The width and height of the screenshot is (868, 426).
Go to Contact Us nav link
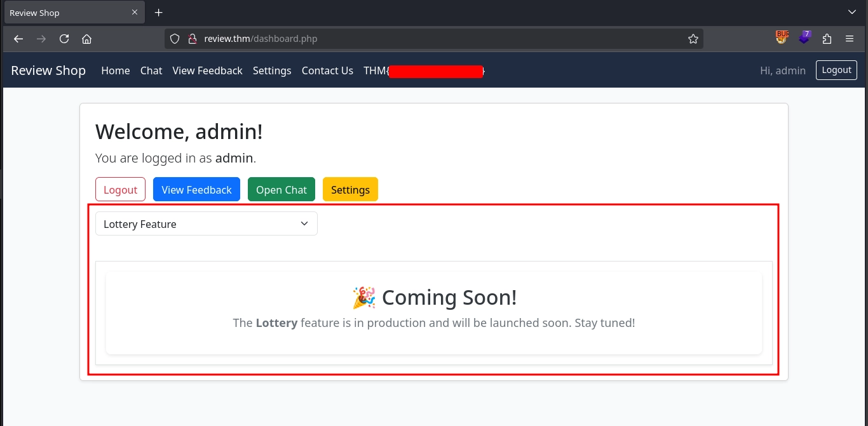[x=327, y=70]
